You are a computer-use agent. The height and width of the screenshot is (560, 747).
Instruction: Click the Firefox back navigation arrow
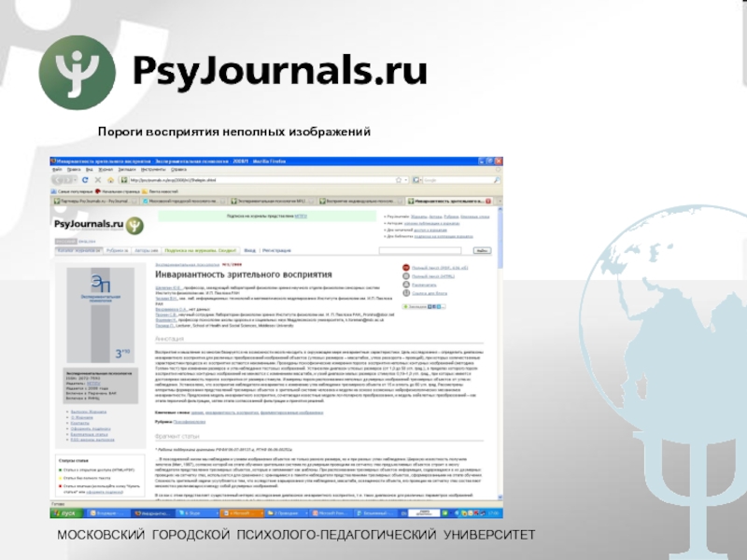[x=59, y=180]
